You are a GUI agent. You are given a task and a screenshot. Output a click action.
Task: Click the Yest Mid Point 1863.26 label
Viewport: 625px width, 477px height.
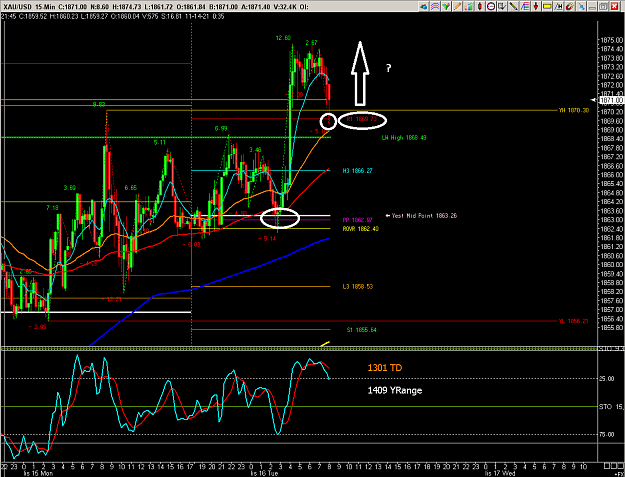(424, 216)
